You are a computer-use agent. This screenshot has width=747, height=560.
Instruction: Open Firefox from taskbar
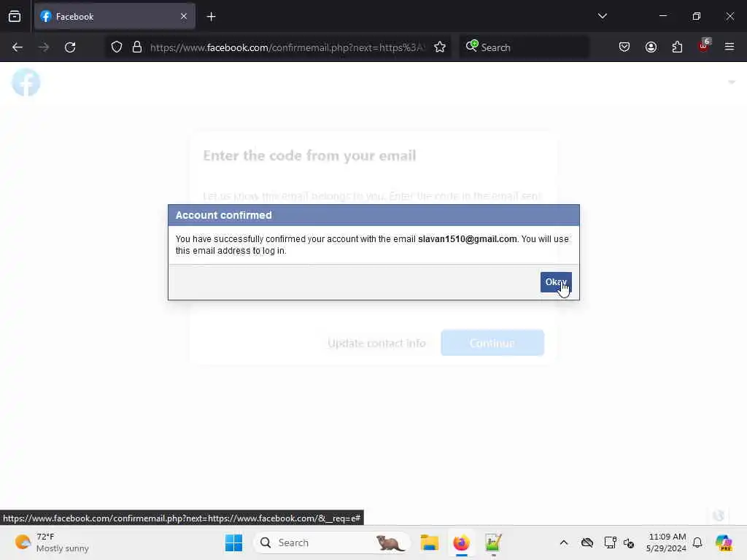coord(461,542)
